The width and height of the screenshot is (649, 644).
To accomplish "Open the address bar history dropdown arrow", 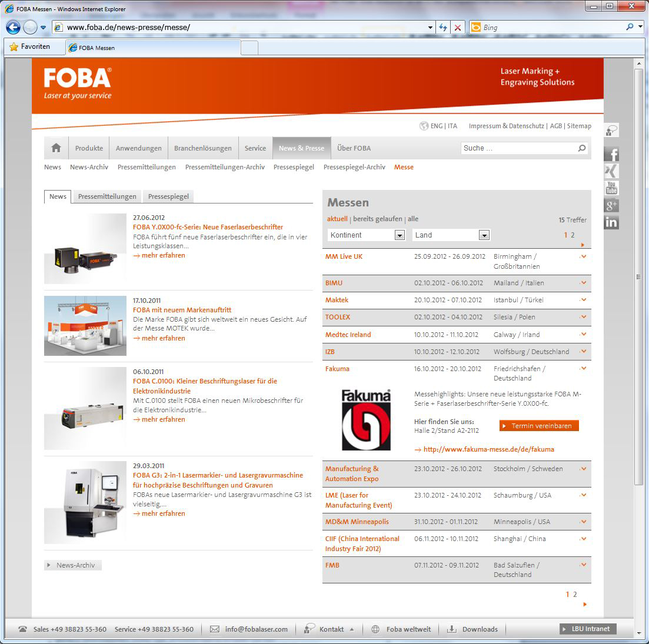I will [430, 27].
